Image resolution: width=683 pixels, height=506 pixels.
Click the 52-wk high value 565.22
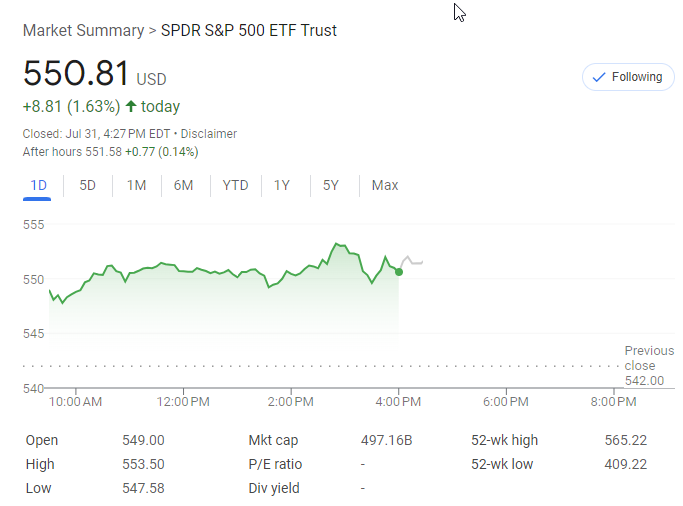click(626, 440)
